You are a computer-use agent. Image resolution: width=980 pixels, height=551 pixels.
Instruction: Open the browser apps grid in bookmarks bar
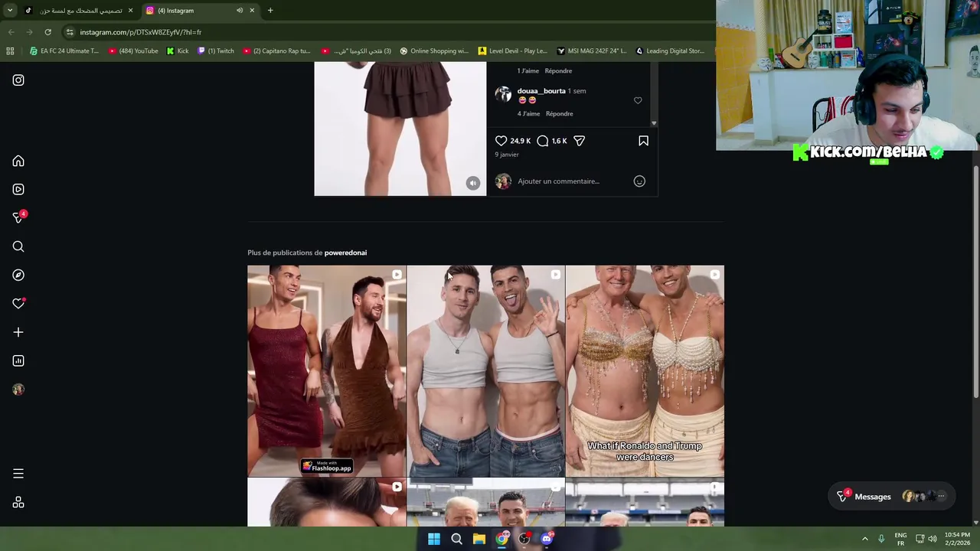click(10, 51)
